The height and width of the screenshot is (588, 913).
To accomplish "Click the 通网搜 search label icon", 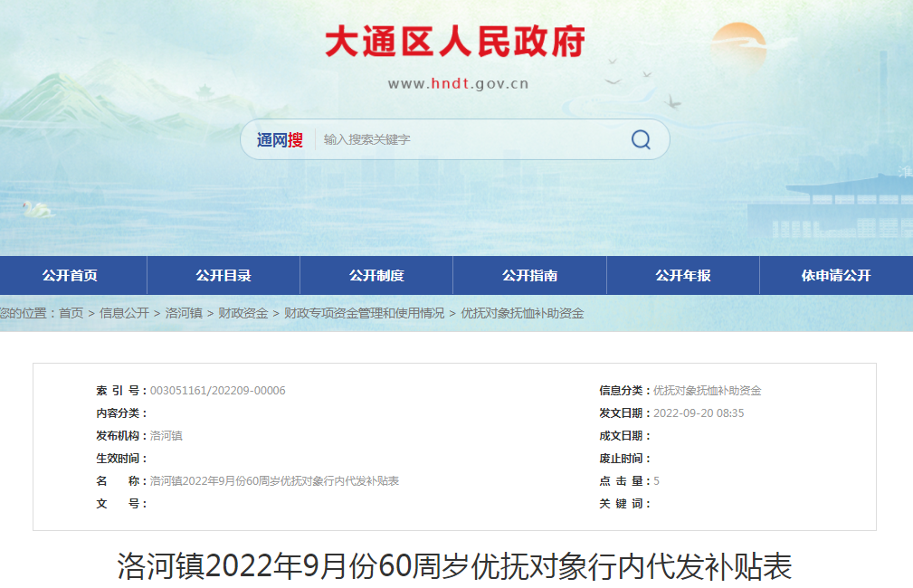I will (281, 139).
